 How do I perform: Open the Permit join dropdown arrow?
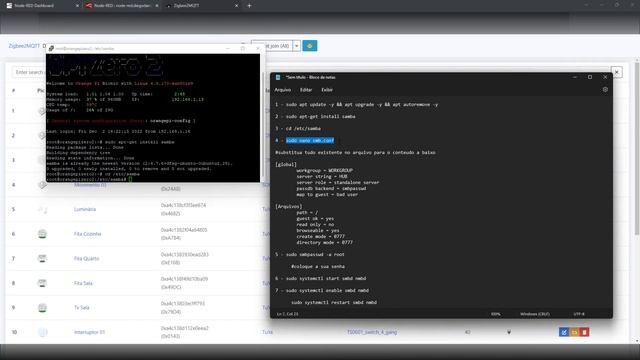[297, 46]
